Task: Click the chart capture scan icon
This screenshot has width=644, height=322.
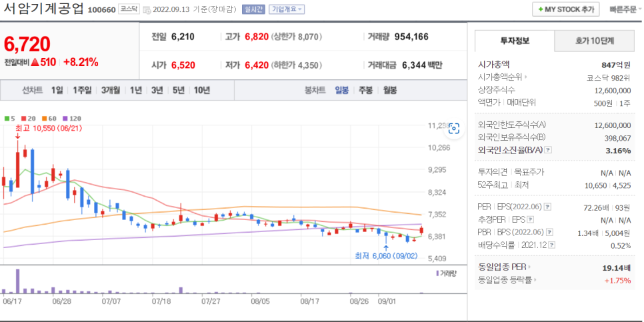Action: [454, 129]
